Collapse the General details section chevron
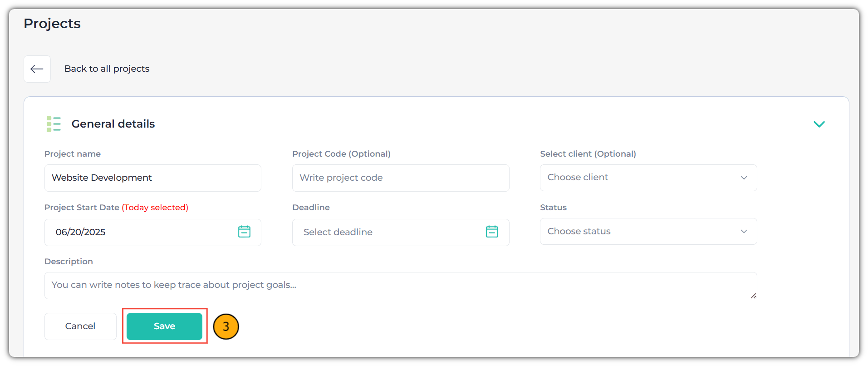The height and width of the screenshot is (366, 868). (819, 124)
